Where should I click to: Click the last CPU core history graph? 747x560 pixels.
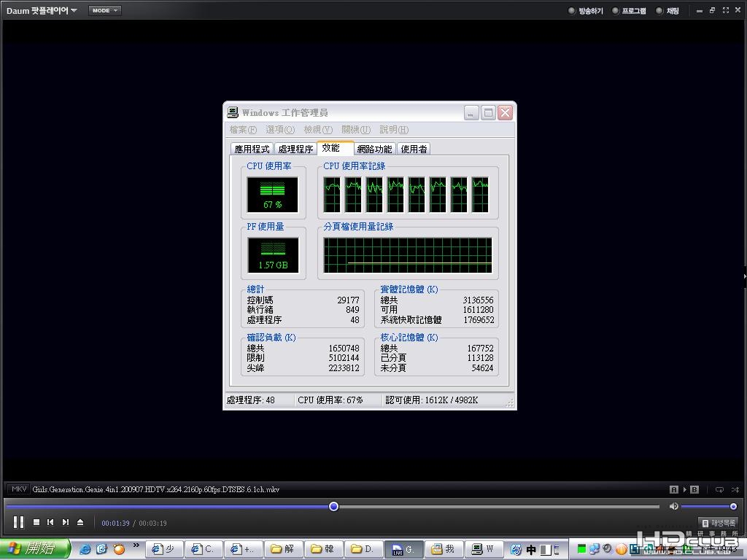coord(480,195)
